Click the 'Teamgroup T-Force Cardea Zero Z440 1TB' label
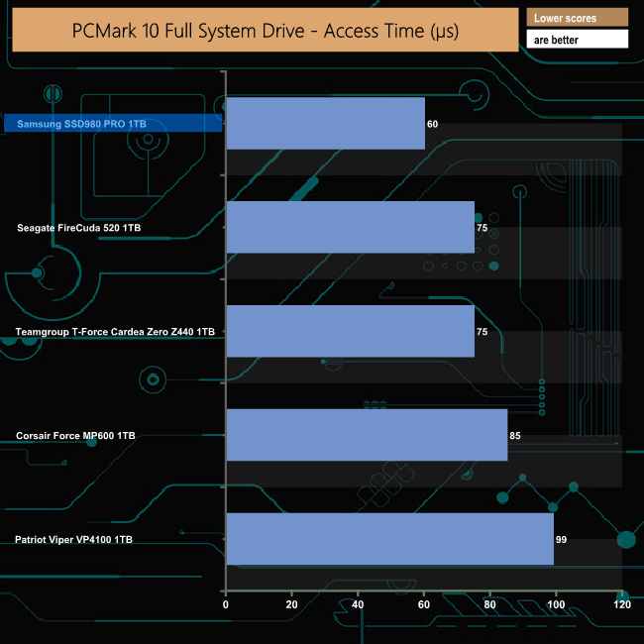The height and width of the screenshot is (644, 644). point(115,332)
